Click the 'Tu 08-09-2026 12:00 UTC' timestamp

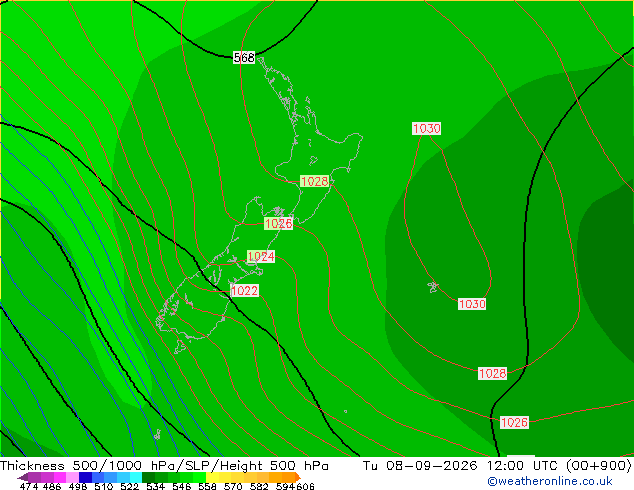(462, 466)
